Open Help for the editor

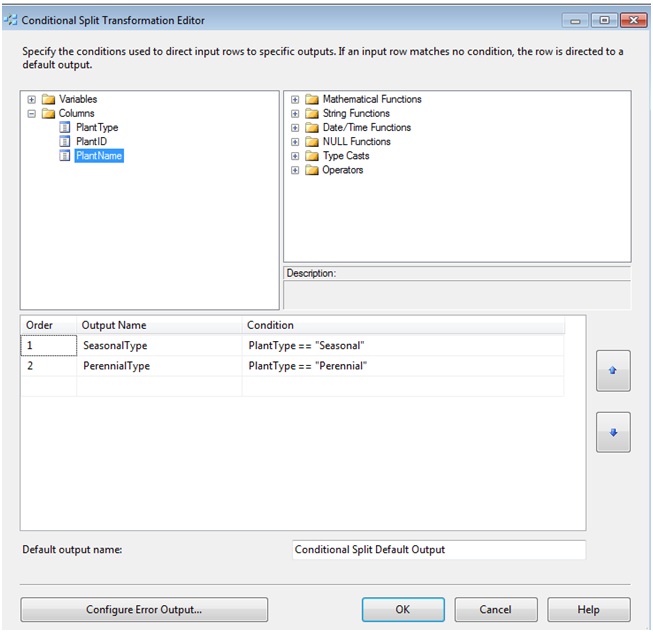click(588, 609)
